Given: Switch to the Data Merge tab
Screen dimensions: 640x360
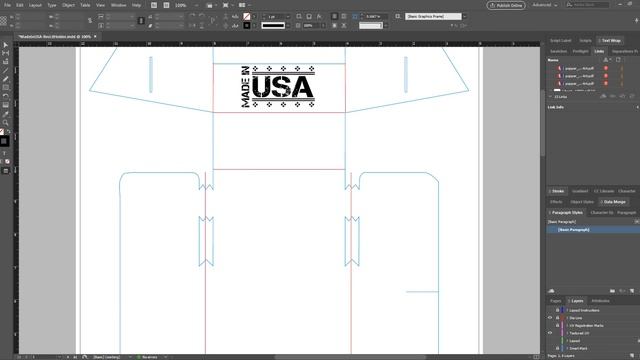Looking at the screenshot, I should coord(613,202).
